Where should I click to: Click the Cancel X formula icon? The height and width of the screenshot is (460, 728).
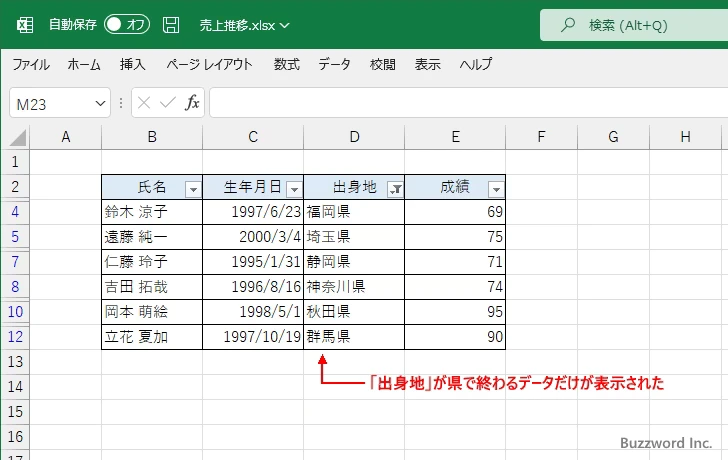[x=144, y=103]
